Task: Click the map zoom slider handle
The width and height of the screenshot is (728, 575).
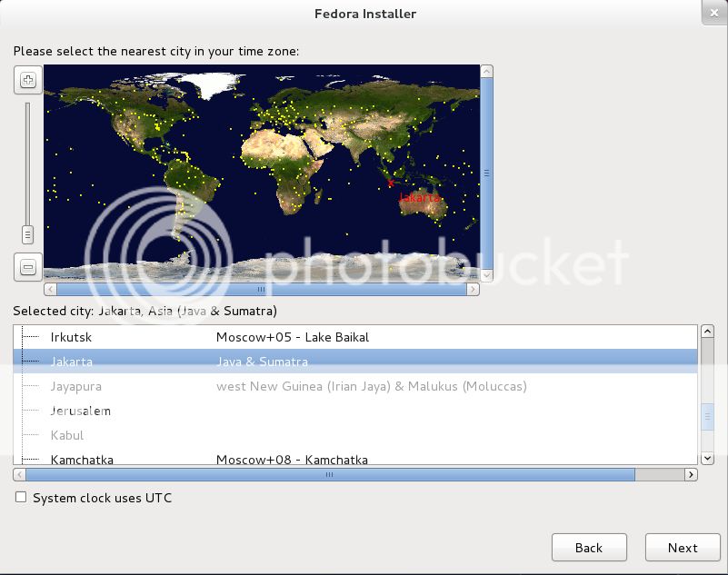Action: tap(27, 235)
